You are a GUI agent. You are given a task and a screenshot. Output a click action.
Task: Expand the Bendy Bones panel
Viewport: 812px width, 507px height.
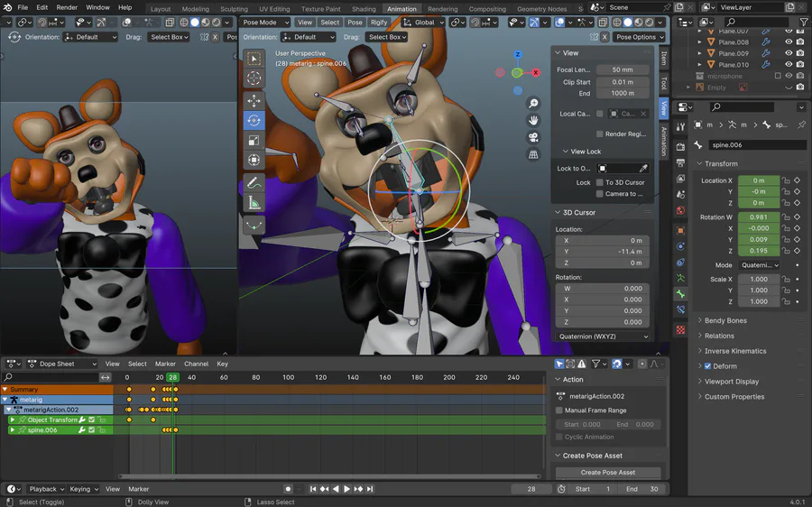725,320
